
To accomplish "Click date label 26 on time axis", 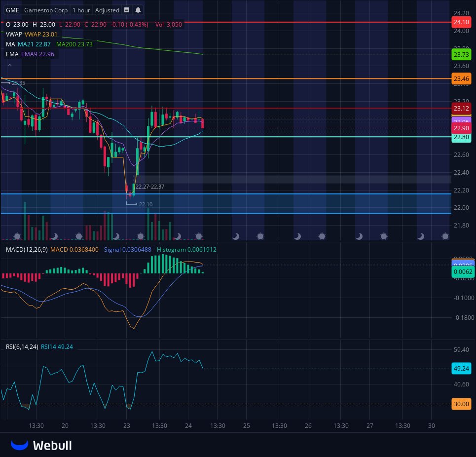I will [x=308, y=426].
